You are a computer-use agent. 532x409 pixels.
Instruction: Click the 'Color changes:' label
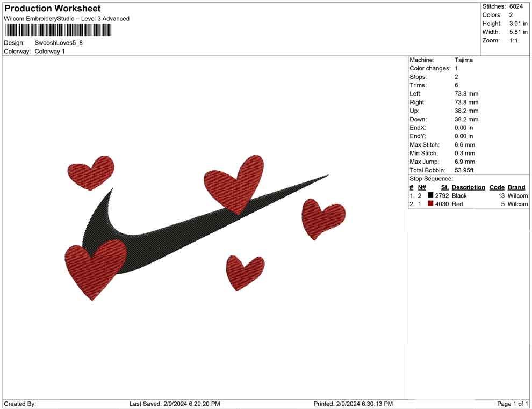click(x=430, y=69)
